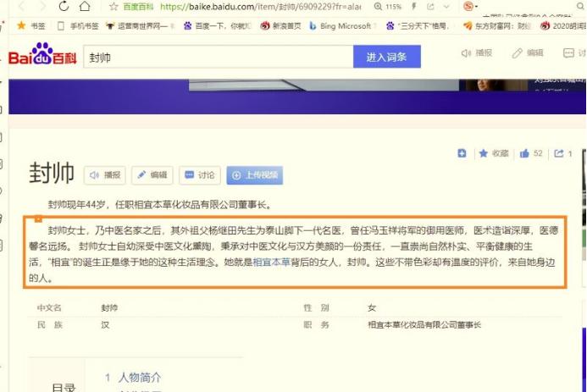This screenshot has height=392, width=587.
Task: Open Bing Microsoft bookmark
Action: [341, 25]
